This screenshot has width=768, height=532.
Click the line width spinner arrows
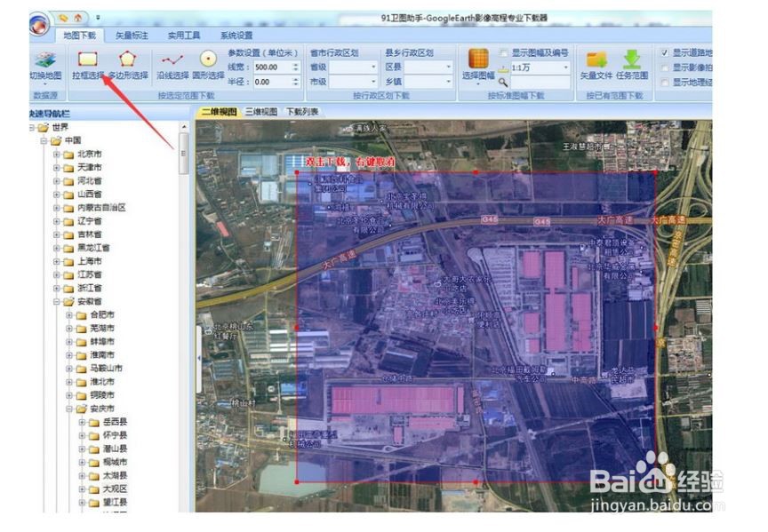pyautogui.click(x=295, y=67)
